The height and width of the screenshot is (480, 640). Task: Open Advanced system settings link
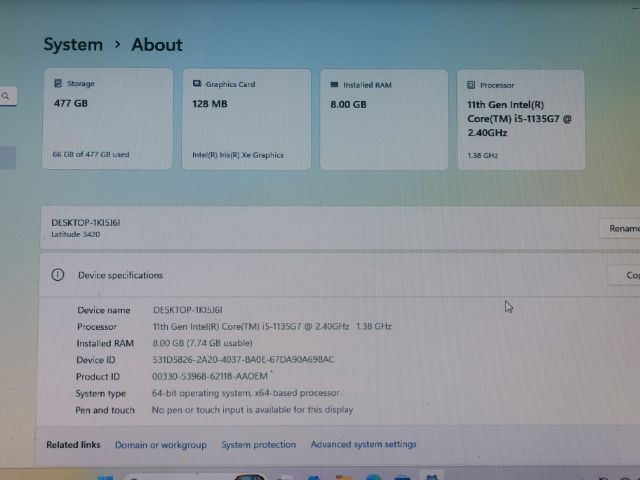tap(363, 444)
